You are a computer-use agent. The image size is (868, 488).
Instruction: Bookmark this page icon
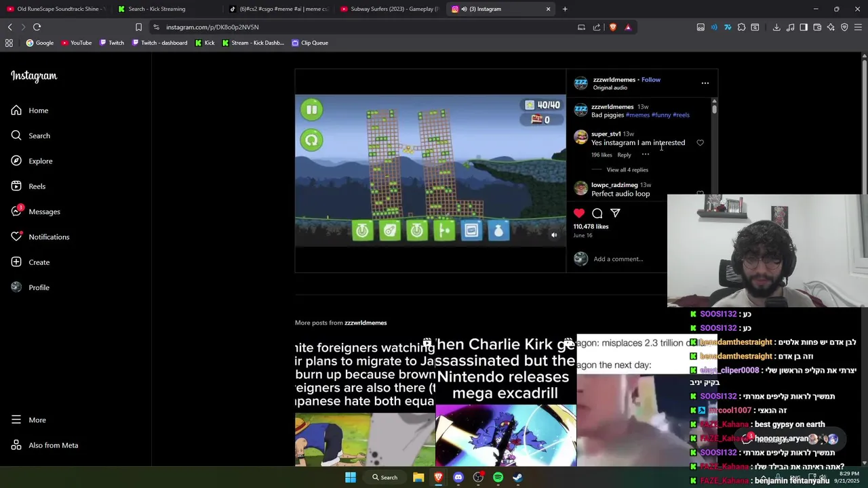pos(138,27)
